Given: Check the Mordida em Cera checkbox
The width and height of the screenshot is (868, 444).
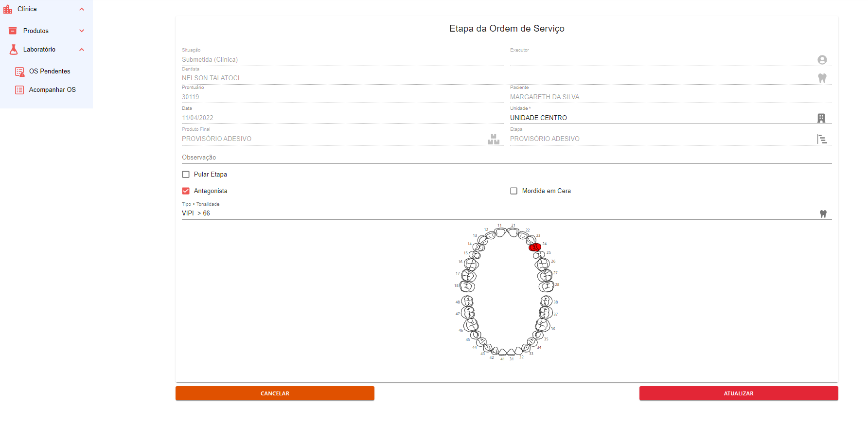Looking at the screenshot, I should pos(514,191).
